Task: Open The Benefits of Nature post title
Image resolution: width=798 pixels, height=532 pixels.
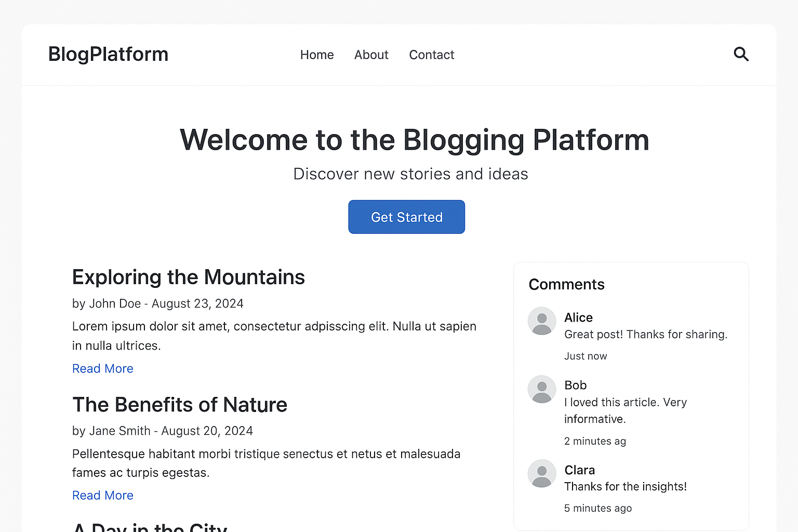Action: point(180,405)
